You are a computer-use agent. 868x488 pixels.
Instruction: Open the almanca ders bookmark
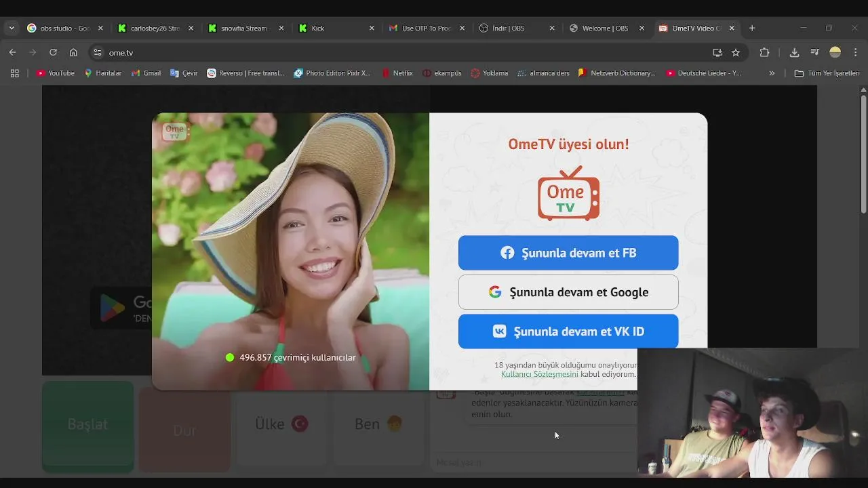pos(543,73)
